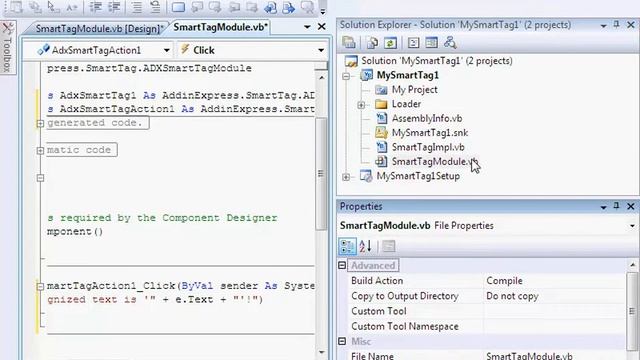Click Copy to Output Directory value field
Screen dimensions: 640x360
point(555,296)
